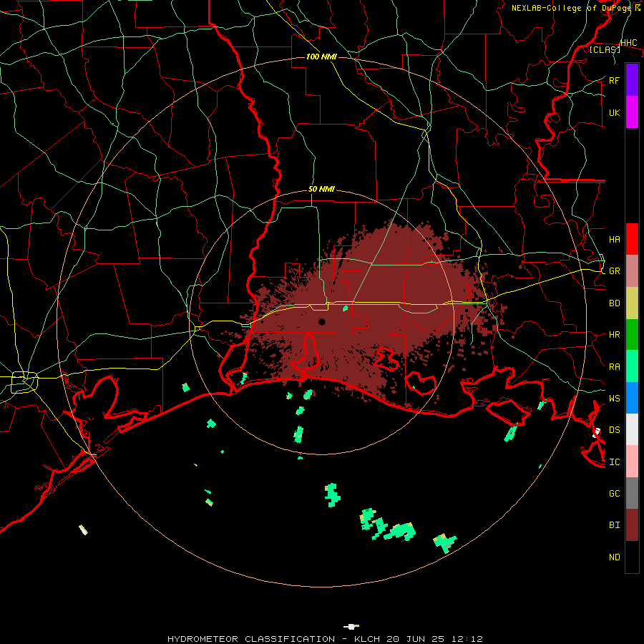Click the '[CLAS]' label above legend
Screen dimensions: 644x644
point(605,49)
